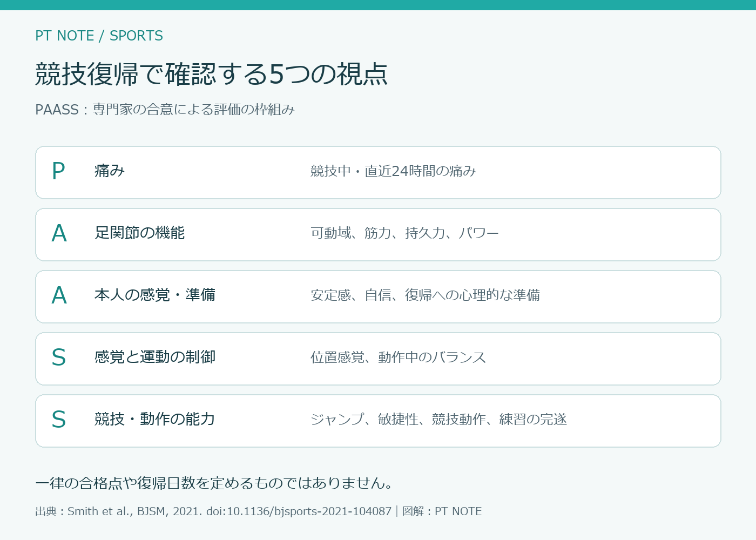Click the description 可動域、筋力、持久力、パワー

click(x=405, y=233)
